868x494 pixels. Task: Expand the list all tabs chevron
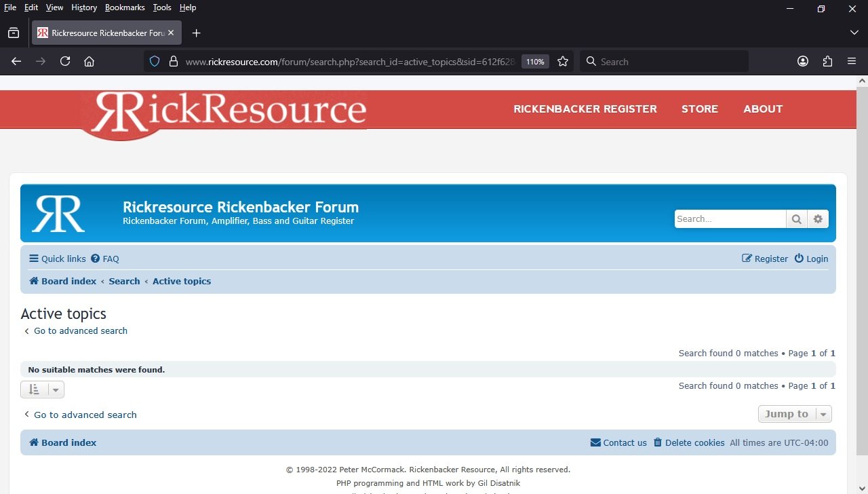(x=854, y=33)
